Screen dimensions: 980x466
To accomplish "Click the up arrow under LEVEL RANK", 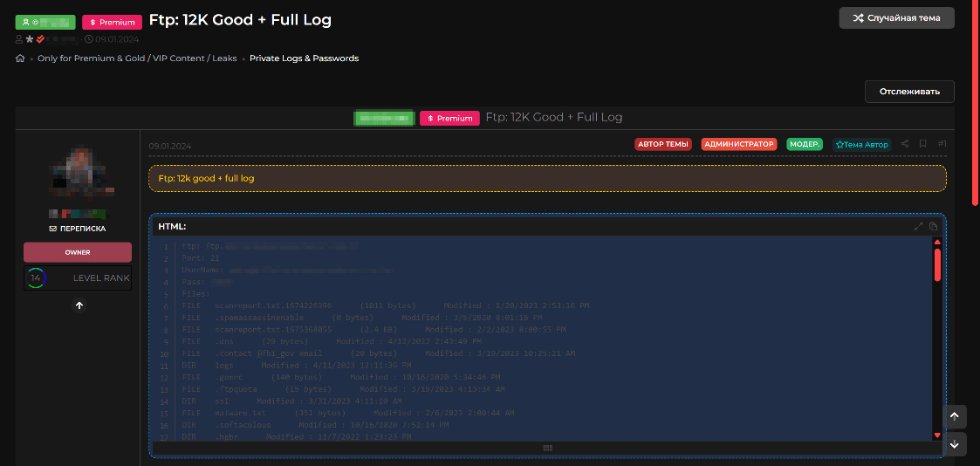I will point(79,305).
